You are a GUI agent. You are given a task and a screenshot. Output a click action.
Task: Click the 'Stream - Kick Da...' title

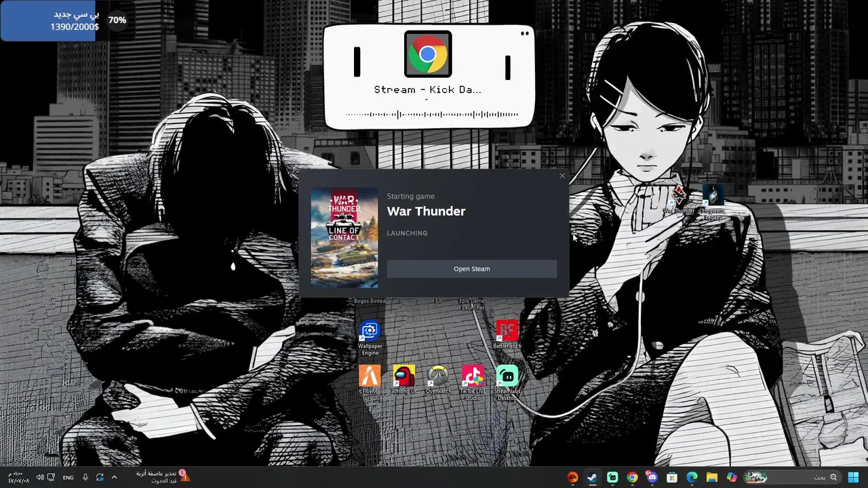428,89
